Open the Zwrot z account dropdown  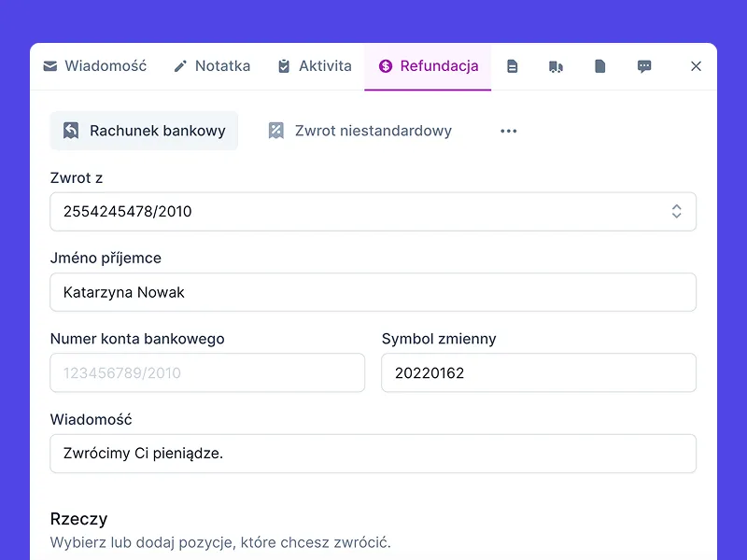pos(373,211)
